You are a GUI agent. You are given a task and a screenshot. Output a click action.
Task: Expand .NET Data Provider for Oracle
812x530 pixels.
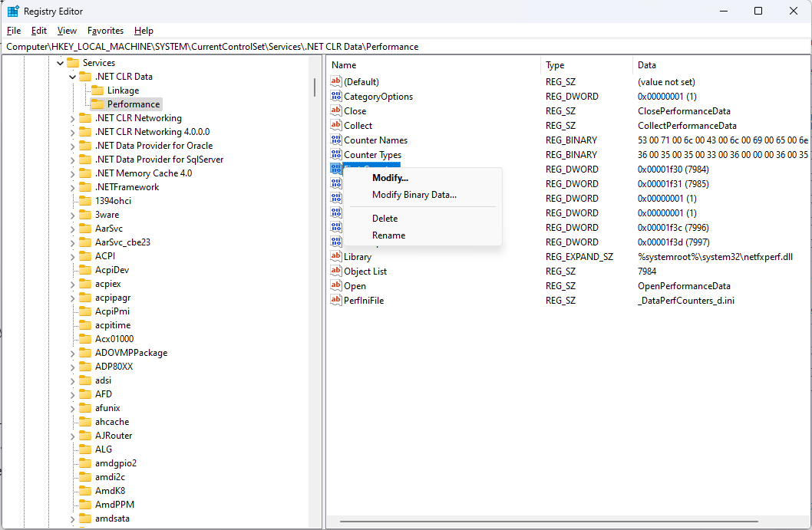(x=72, y=146)
